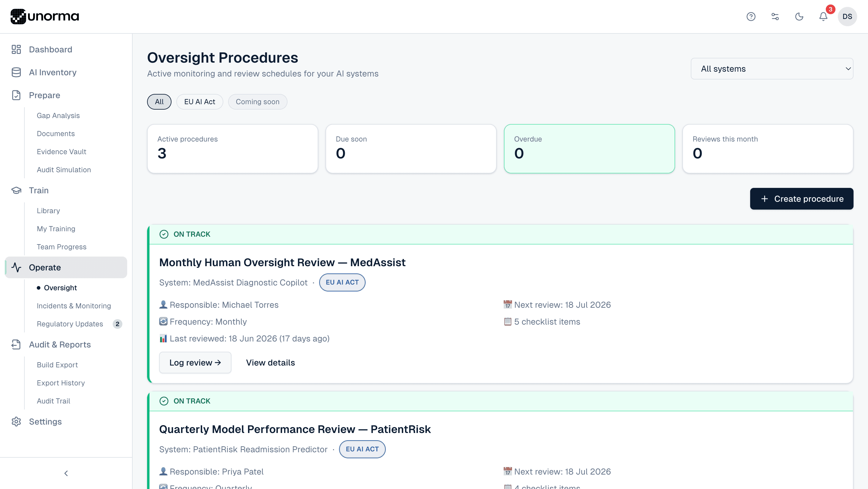Click calendar icon beside MedAssist next review

508,305
